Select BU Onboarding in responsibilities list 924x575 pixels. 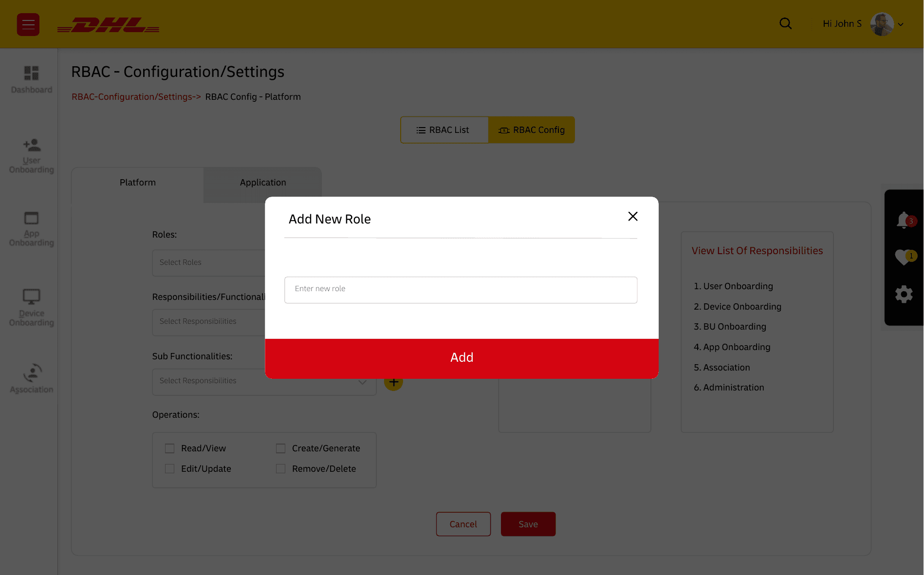click(x=730, y=327)
